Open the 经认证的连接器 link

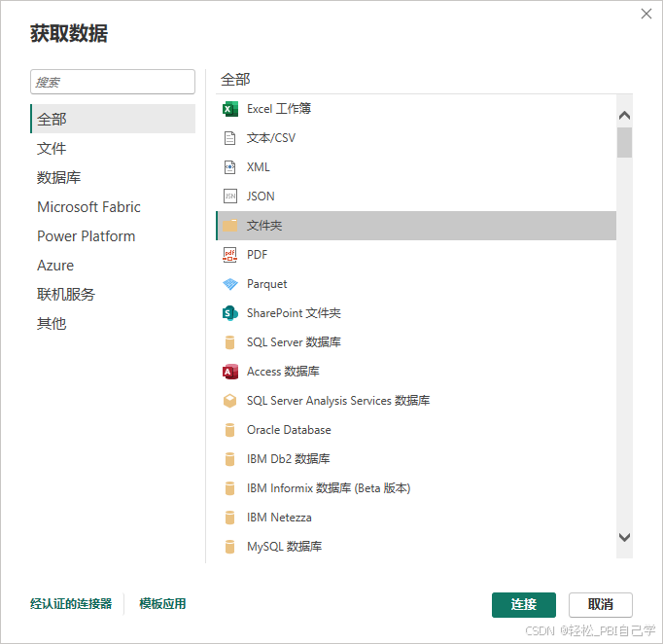[71, 604]
